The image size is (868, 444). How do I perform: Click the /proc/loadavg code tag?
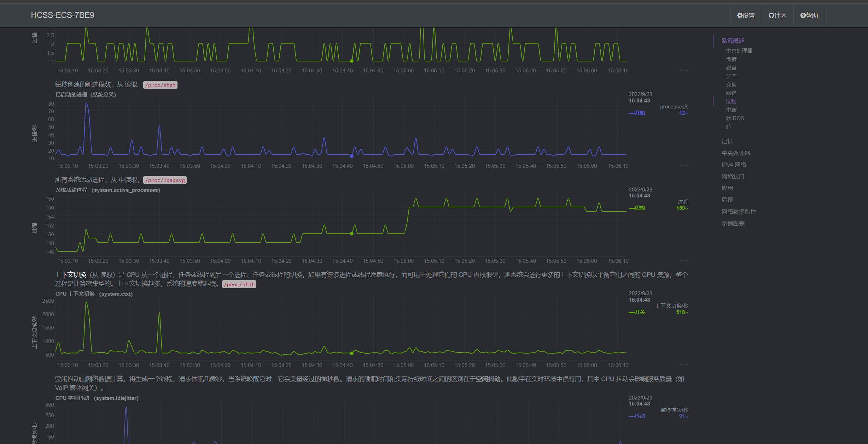(165, 180)
